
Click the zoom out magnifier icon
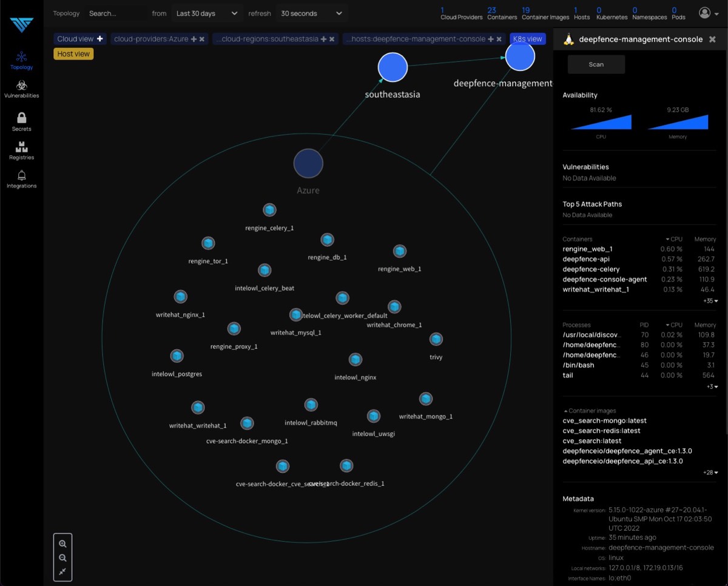(x=62, y=558)
